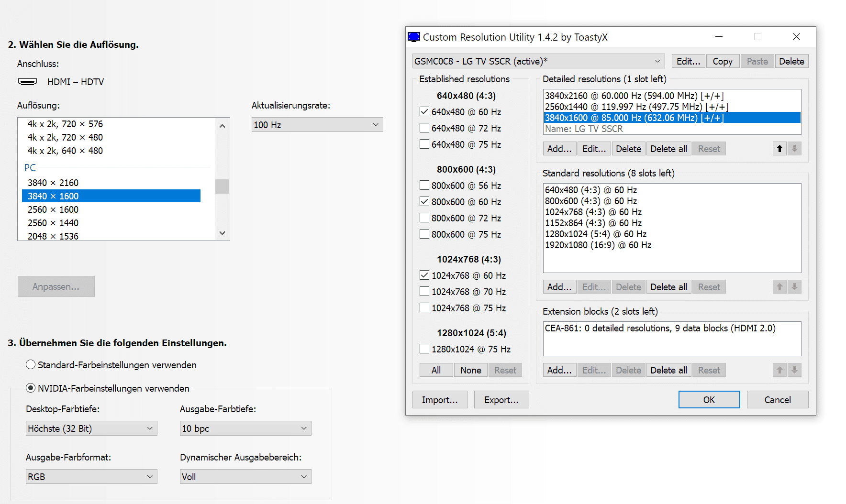Toggle 1024x768 @ 60 Hz checkbox
The width and height of the screenshot is (846, 504).
(424, 275)
